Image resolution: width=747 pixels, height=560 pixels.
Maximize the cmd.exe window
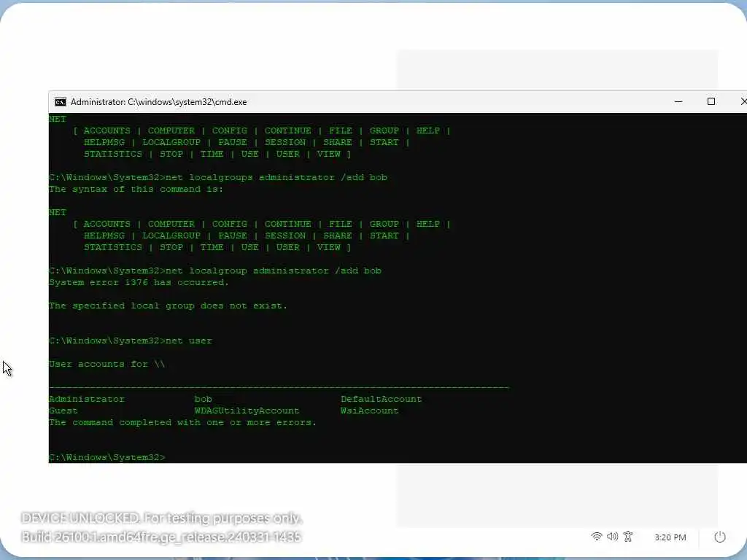coord(711,101)
